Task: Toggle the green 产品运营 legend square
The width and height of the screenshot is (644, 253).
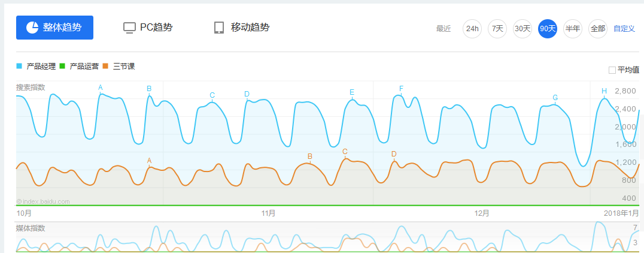Action: pyautogui.click(x=62, y=66)
